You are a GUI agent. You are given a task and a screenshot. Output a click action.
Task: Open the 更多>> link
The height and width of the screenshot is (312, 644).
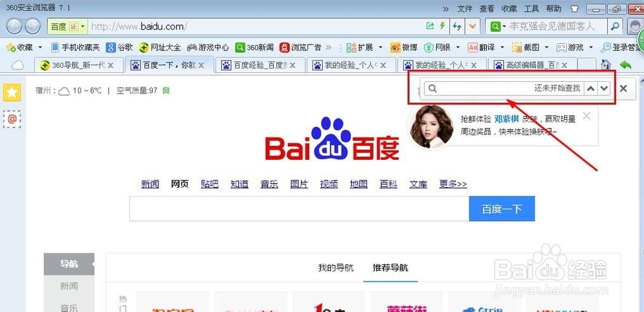pyautogui.click(x=453, y=184)
